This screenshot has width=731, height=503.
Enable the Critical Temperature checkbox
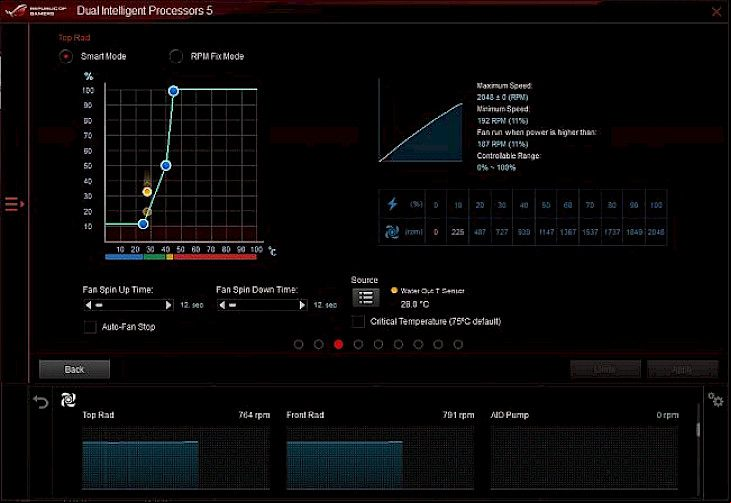pos(358,321)
